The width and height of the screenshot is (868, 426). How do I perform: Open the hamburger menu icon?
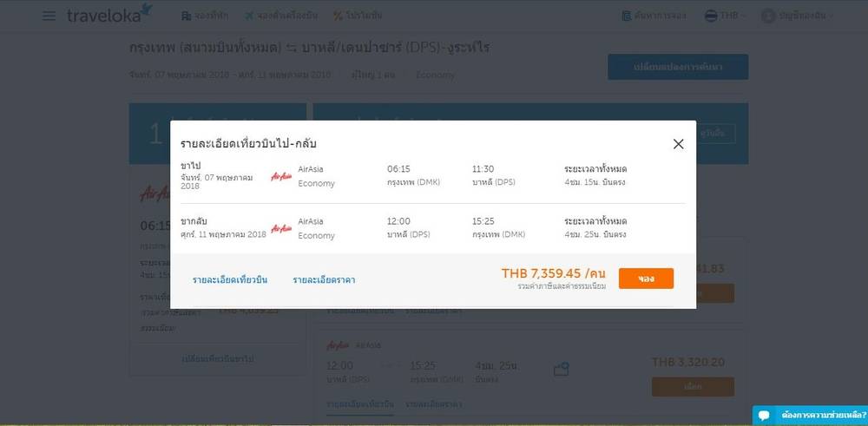click(x=49, y=16)
